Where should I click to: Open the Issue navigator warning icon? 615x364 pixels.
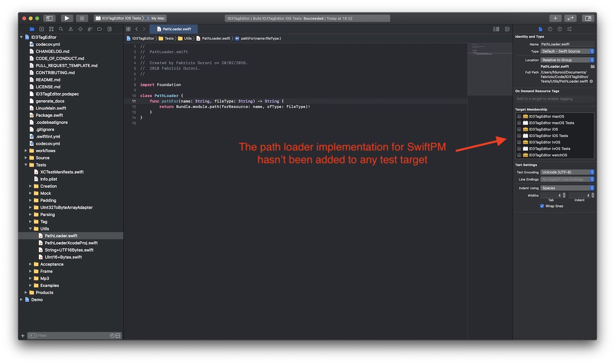tap(71, 29)
